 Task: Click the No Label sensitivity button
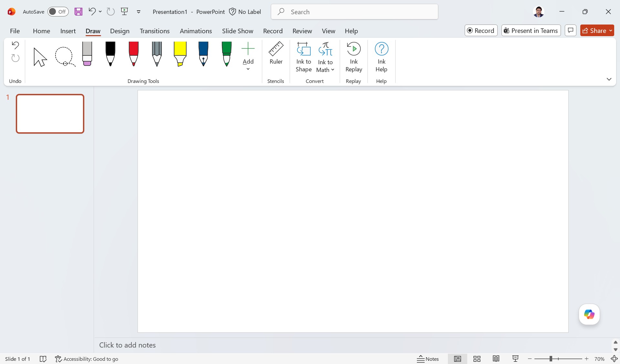245,12
